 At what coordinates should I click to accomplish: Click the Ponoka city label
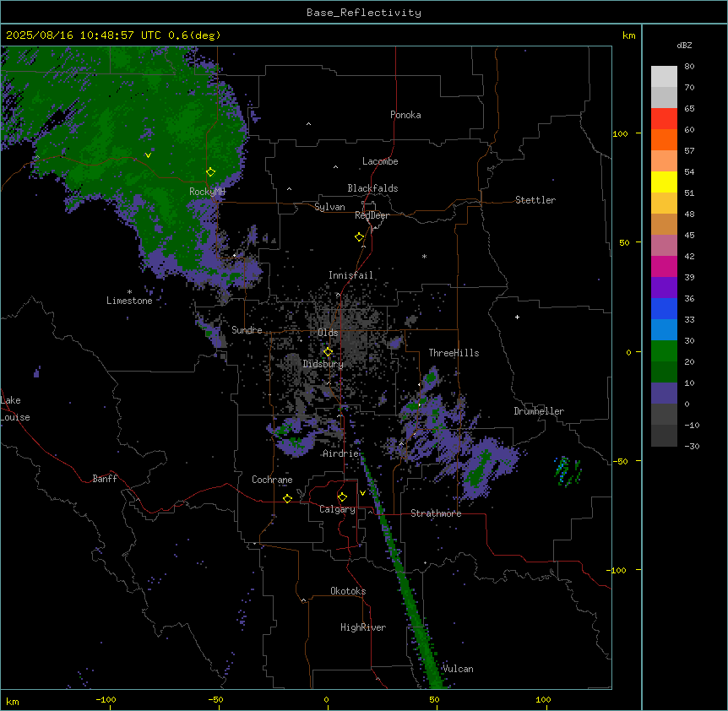click(x=405, y=115)
